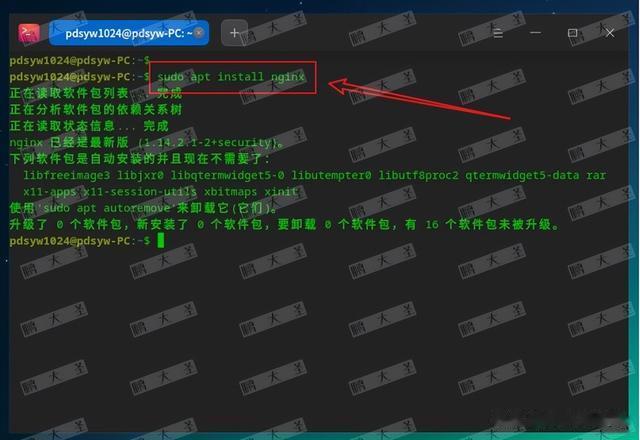Minimize the terminal window
This screenshot has width=640, height=440.
(536, 33)
